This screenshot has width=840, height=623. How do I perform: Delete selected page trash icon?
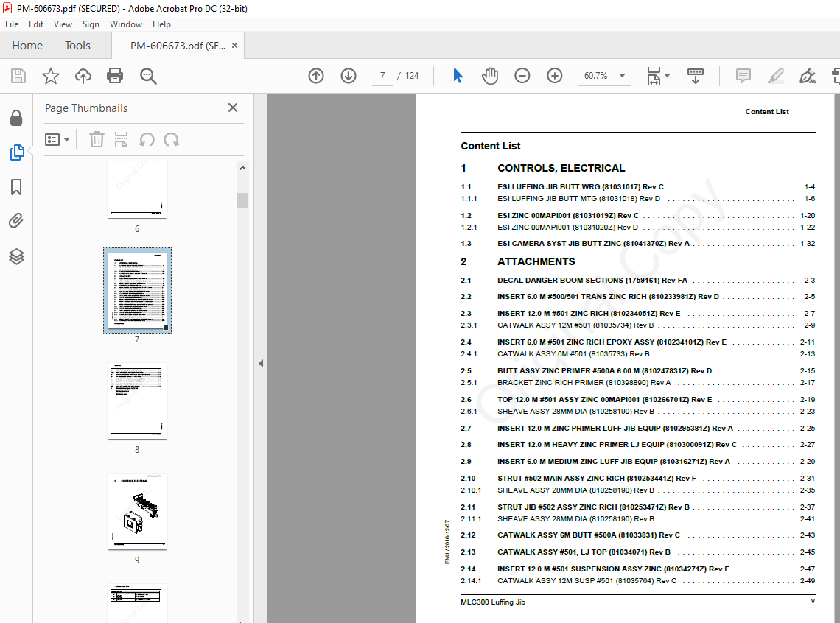click(x=97, y=140)
